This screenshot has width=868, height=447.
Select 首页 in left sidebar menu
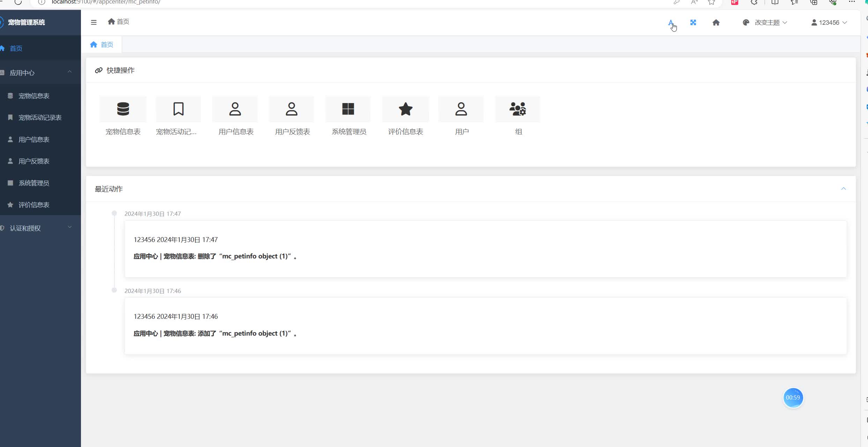[16, 49]
